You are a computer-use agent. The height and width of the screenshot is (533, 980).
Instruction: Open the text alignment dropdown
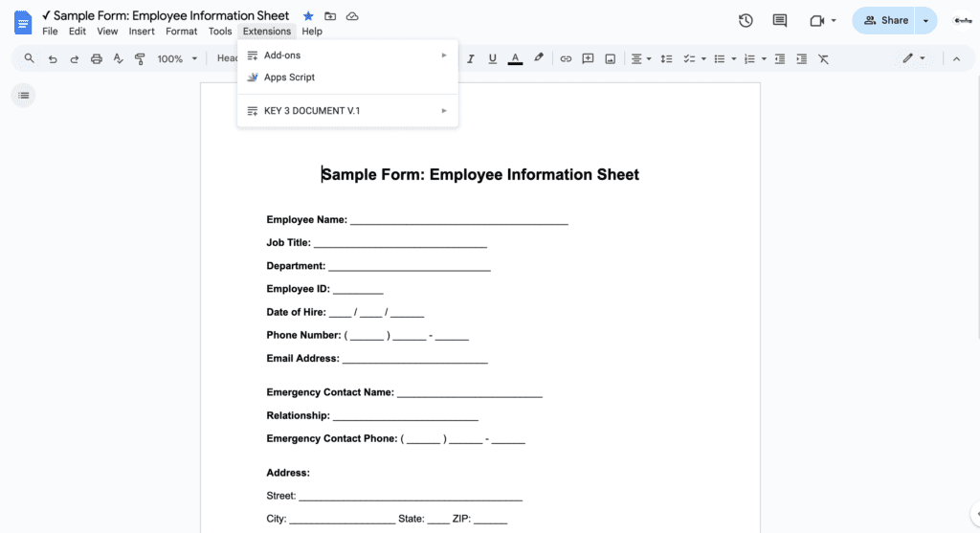640,58
